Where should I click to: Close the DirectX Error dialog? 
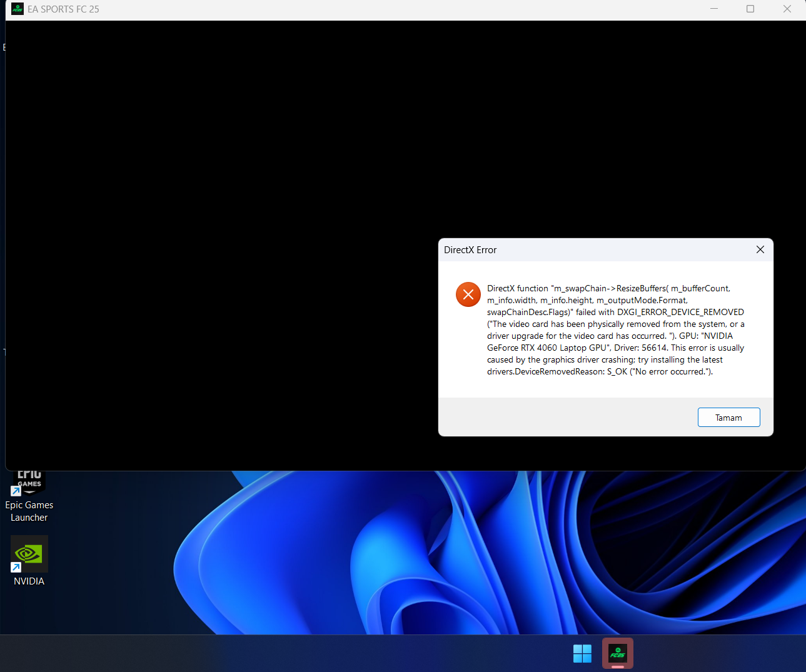[760, 249]
